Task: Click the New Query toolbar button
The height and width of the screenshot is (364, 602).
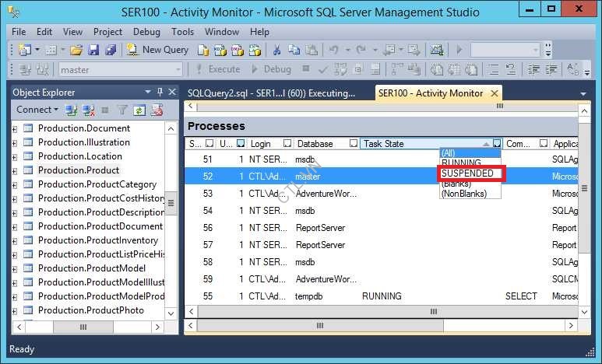Action: (157, 49)
